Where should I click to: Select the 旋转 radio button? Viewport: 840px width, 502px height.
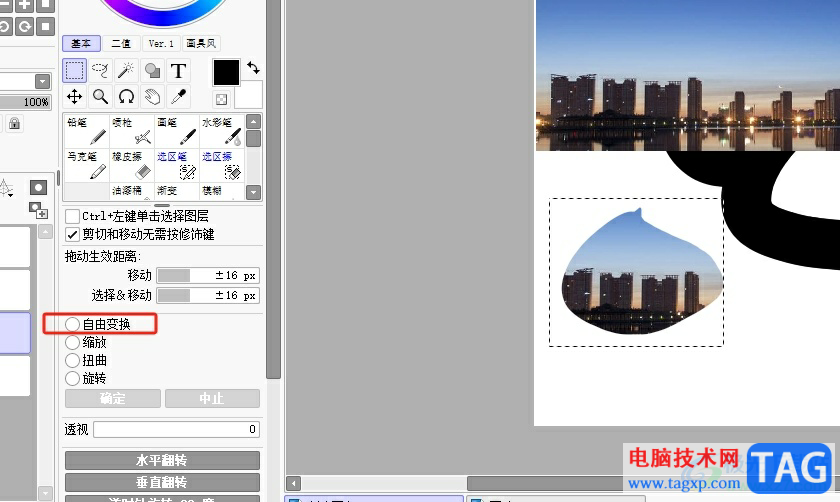pyautogui.click(x=72, y=378)
